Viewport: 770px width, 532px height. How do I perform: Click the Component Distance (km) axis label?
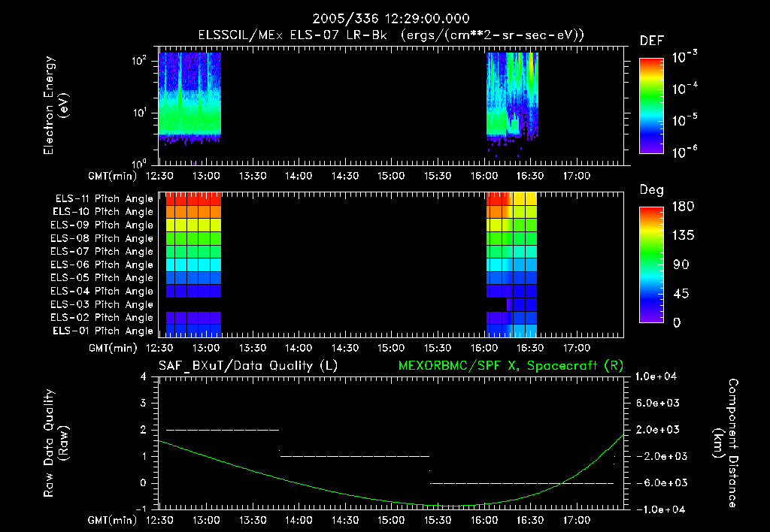(726, 443)
